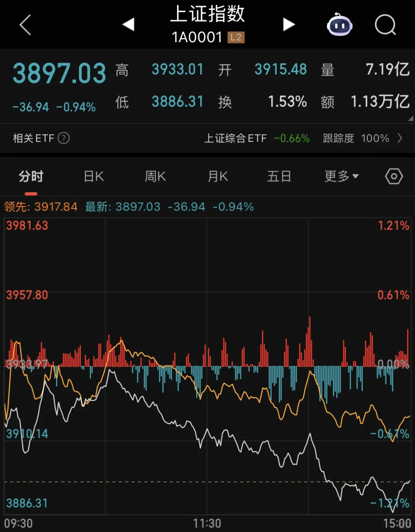
Task: View previous stock with left arrow
Action: [128, 24]
